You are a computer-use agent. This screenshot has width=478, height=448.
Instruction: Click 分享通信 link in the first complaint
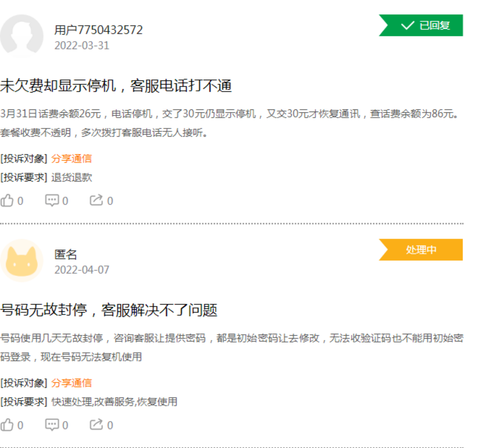click(71, 159)
